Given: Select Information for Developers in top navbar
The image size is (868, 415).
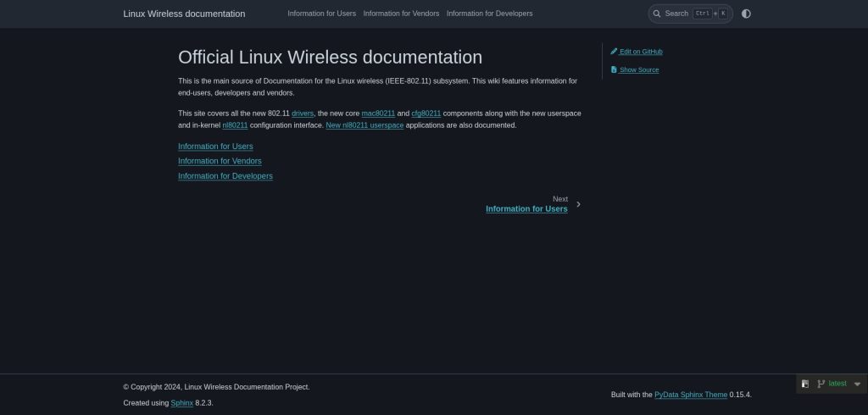Looking at the screenshot, I should click(489, 14).
